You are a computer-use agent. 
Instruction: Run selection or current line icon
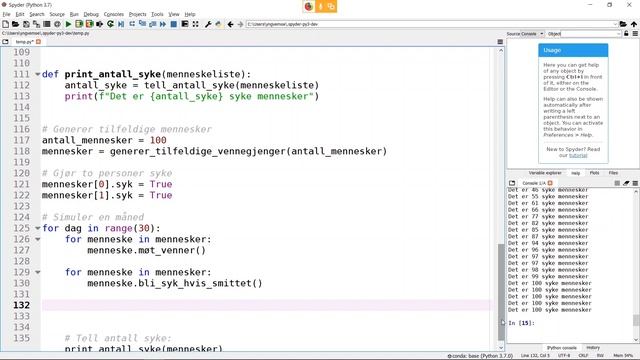(x=99, y=24)
